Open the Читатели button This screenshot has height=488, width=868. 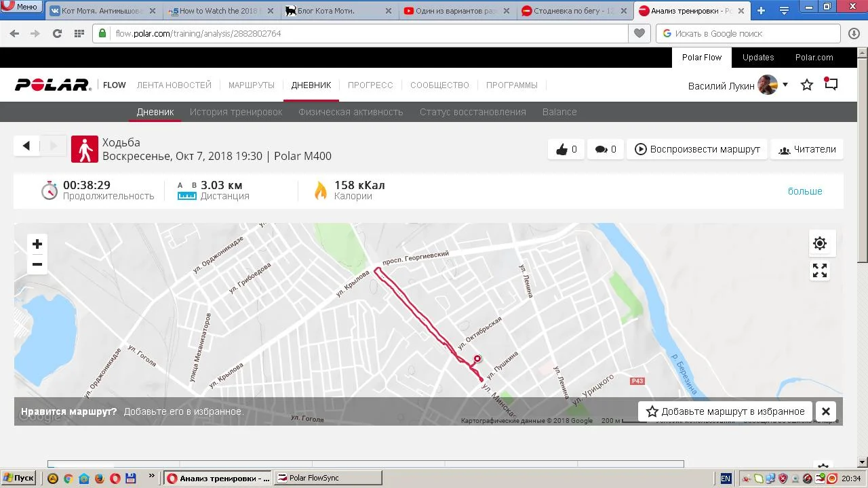tap(807, 149)
